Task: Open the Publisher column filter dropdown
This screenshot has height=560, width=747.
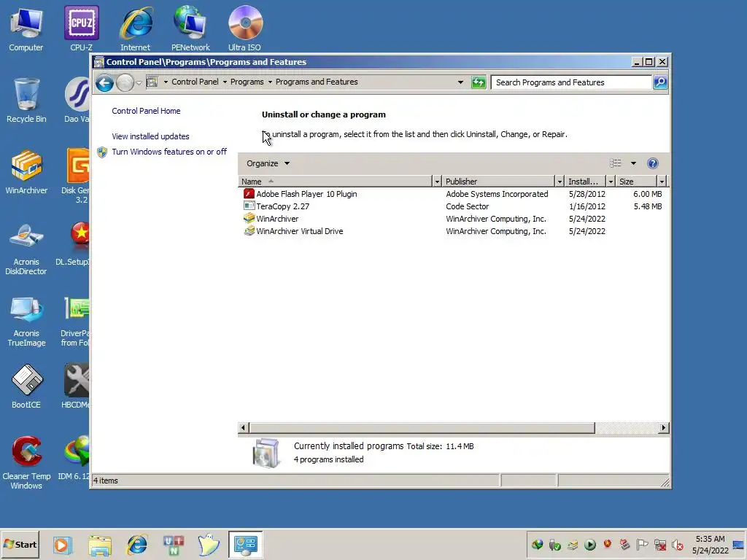Action: click(x=560, y=182)
